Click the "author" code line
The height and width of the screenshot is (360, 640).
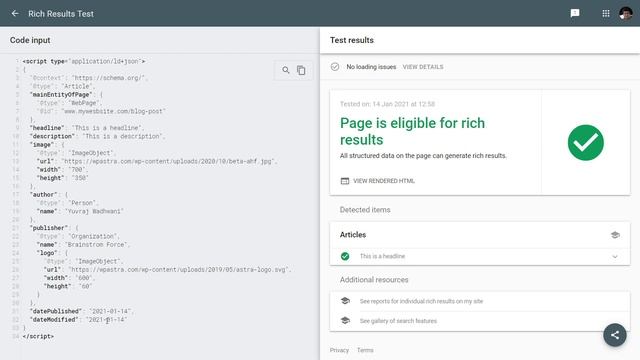click(48, 195)
